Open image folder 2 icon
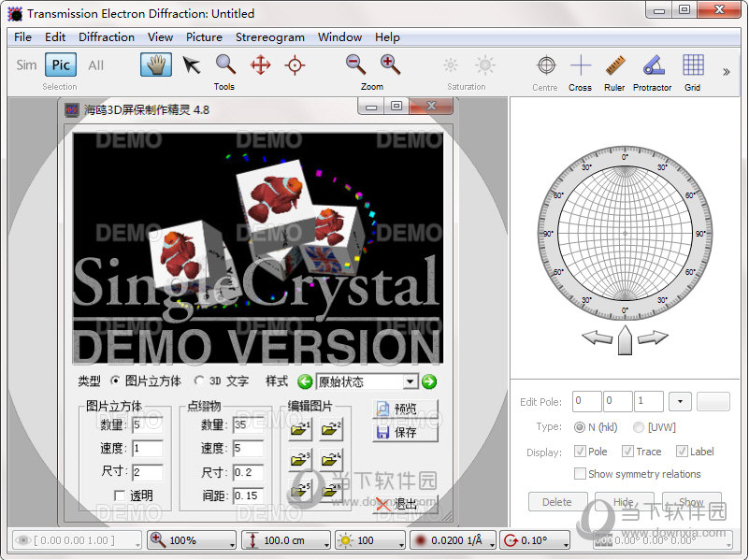Image resolution: width=749 pixels, height=560 pixels. pos(331,429)
